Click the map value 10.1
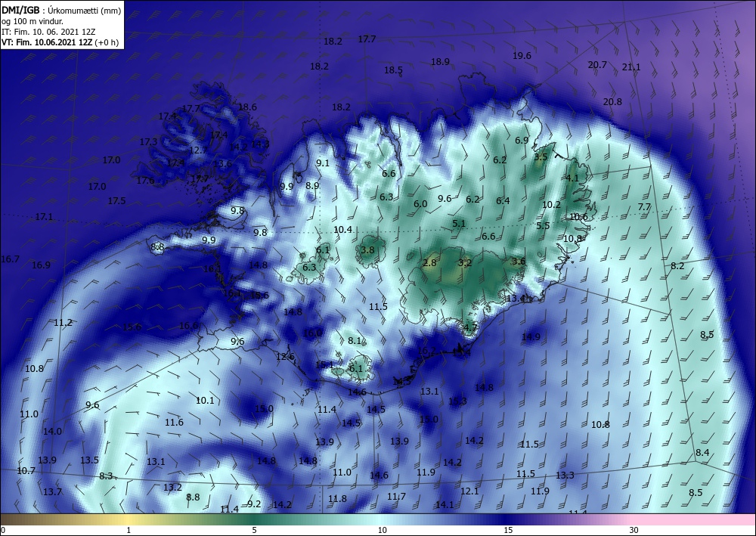Screen dimensions: 756x536 click(x=205, y=400)
